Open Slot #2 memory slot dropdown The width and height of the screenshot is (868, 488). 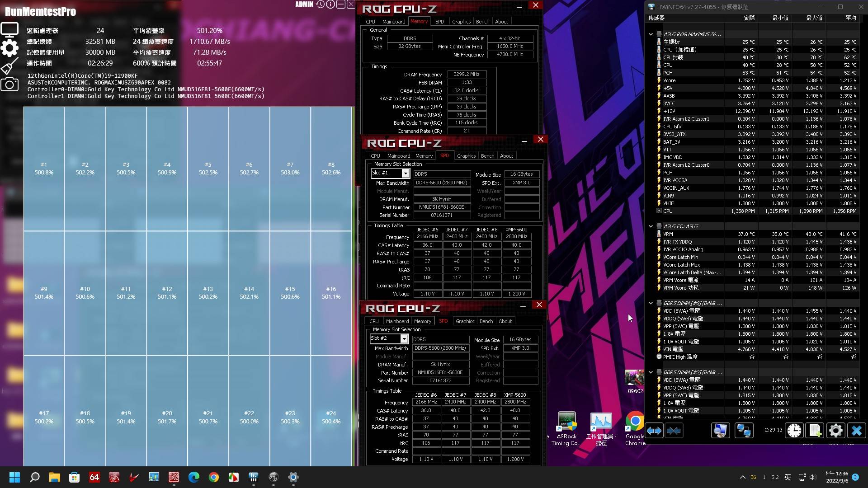click(404, 339)
